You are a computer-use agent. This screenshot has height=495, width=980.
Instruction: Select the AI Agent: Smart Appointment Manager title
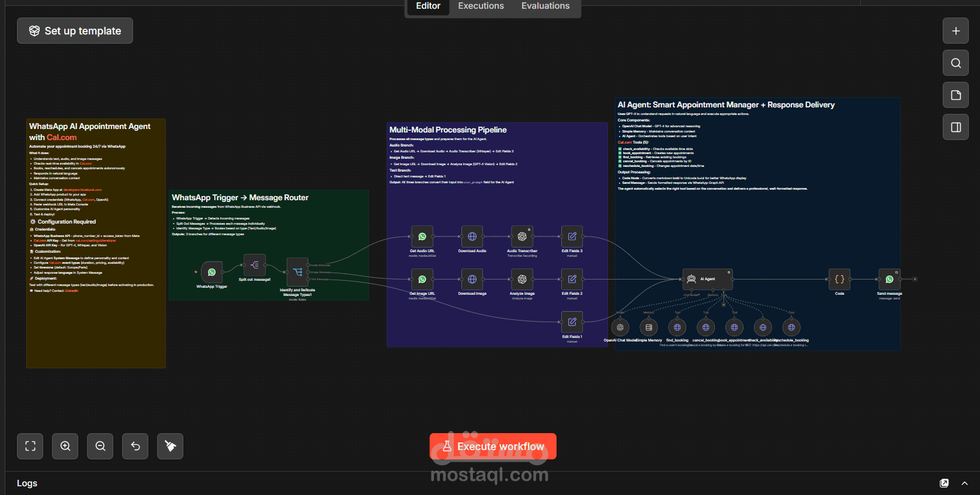click(726, 105)
